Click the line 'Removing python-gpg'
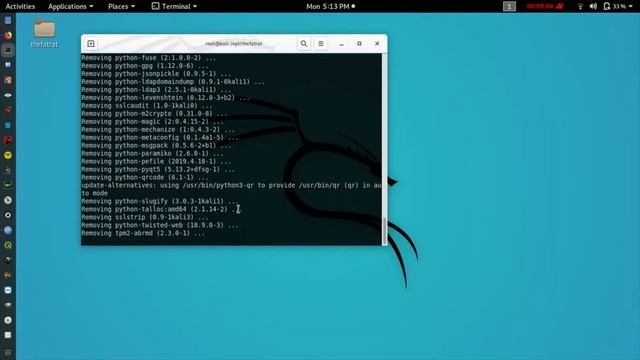Image resolution: width=640 pixels, height=360 pixels. click(145, 66)
